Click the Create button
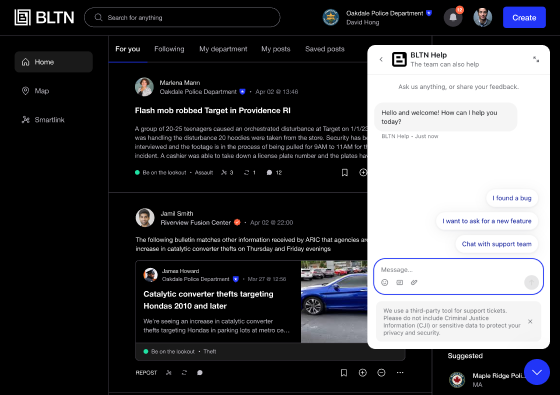 pos(524,18)
